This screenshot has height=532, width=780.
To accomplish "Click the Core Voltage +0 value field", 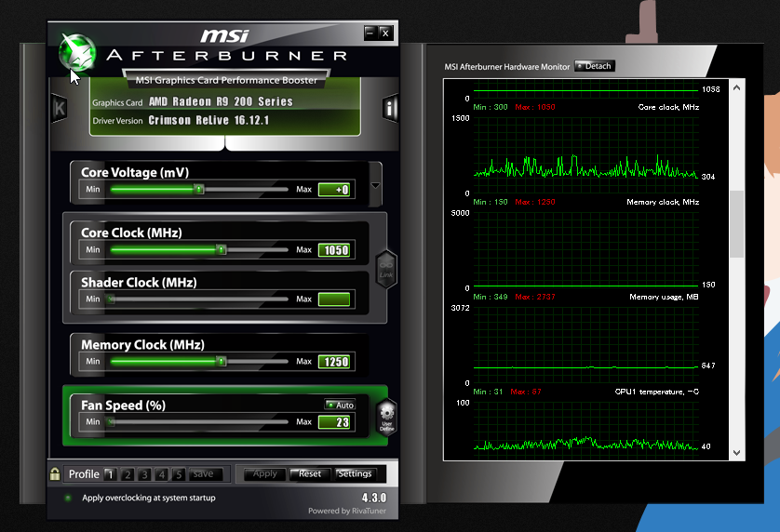I will click(334, 190).
